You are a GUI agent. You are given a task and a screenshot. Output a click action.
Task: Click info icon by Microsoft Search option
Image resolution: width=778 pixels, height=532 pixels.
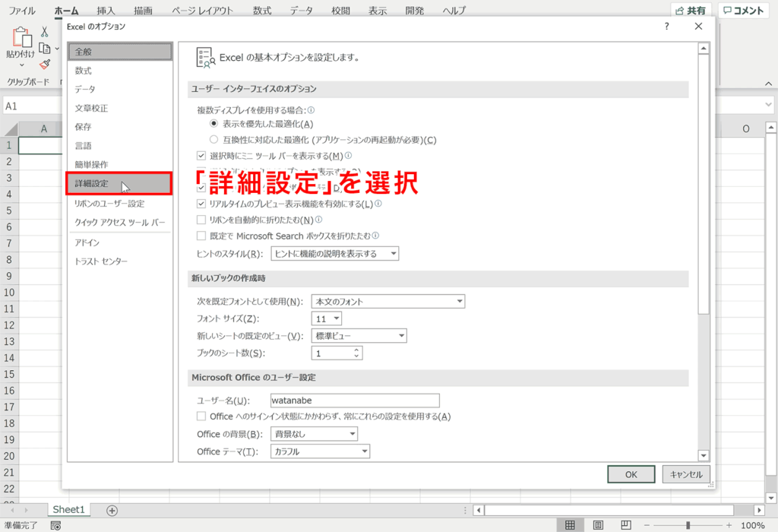coord(375,236)
